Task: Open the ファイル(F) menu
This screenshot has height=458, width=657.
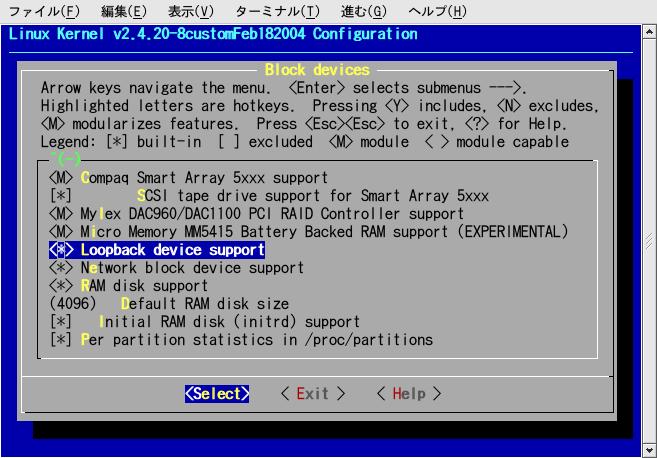Action: coord(44,11)
